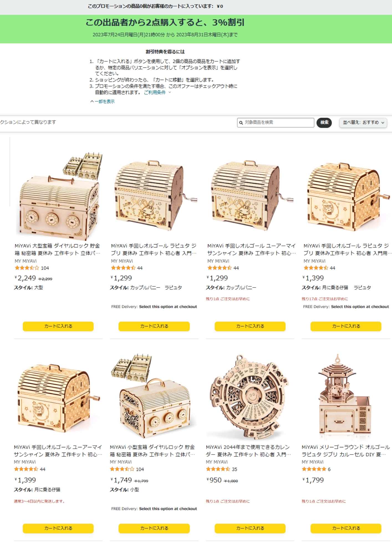The image size is (392, 555).
Task: Open MiYAVi メリーゴーラウンド オルゴール title link
Action: coord(346,451)
